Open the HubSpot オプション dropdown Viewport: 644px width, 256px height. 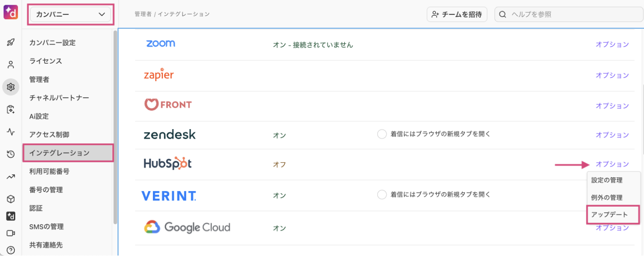[612, 164]
